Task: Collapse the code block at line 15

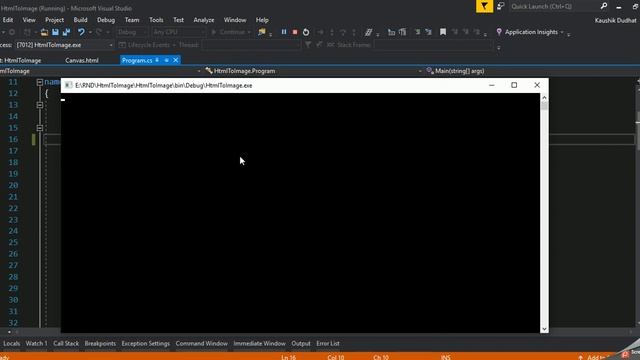Action: tap(40, 128)
